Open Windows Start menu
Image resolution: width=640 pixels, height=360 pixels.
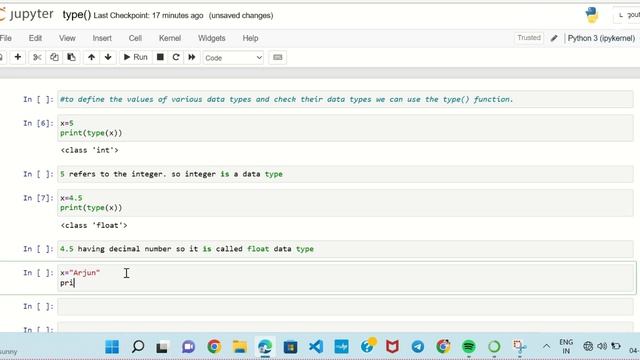tap(112, 347)
